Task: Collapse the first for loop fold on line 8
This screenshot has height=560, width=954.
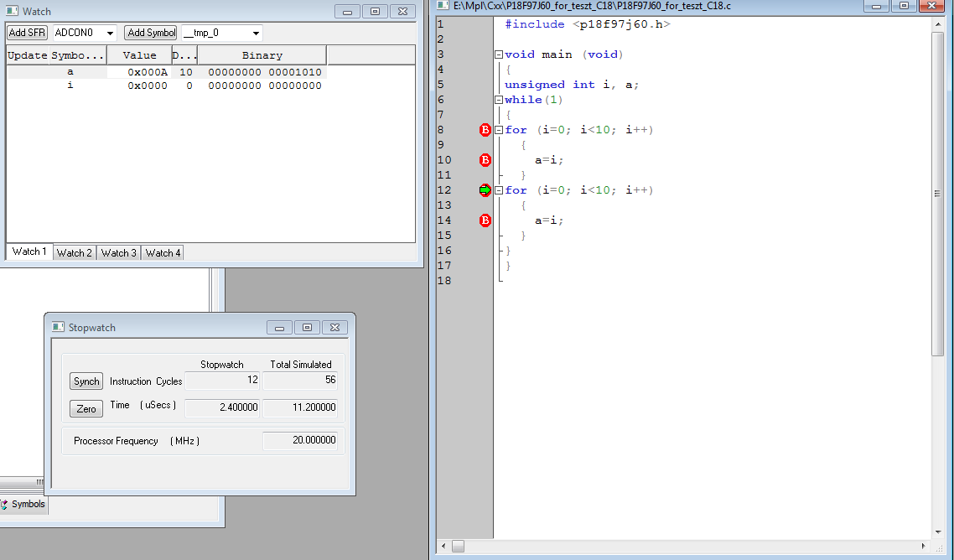Action: point(498,130)
